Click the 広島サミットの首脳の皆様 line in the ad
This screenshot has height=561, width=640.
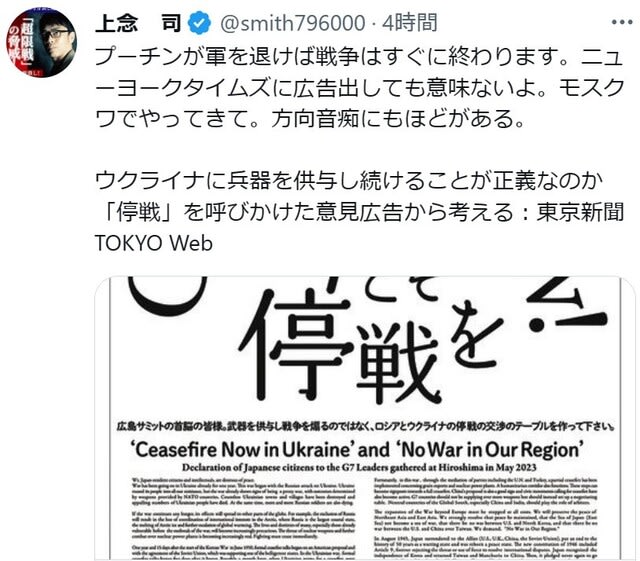coord(365,427)
